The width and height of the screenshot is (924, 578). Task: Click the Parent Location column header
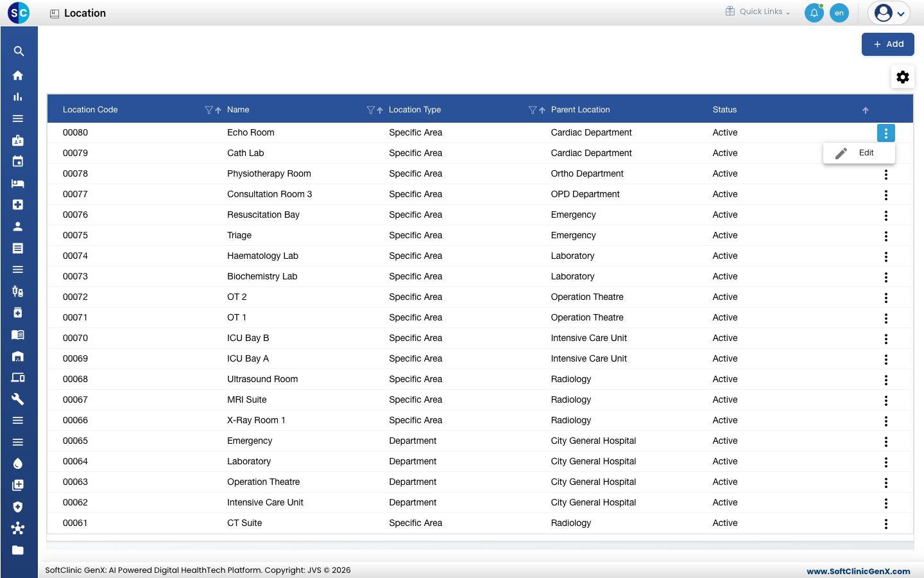580,110
